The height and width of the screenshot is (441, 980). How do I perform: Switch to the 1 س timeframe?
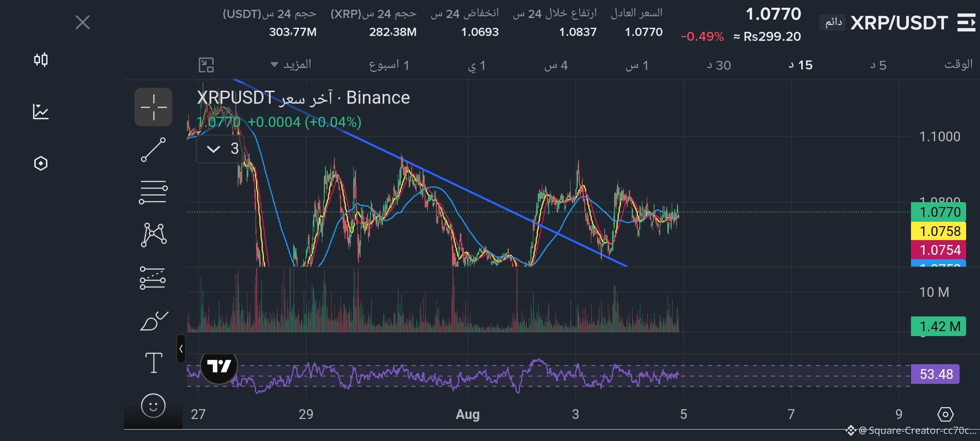click(x=637, y=65)
